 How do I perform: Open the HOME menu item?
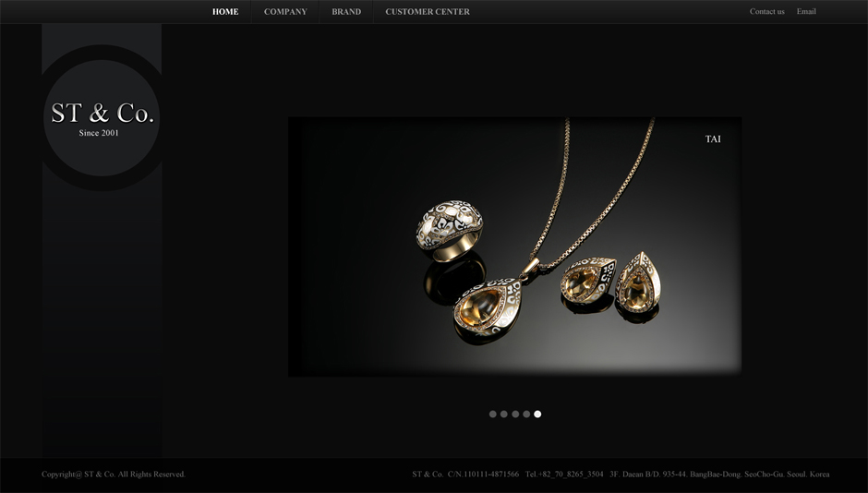225,12
